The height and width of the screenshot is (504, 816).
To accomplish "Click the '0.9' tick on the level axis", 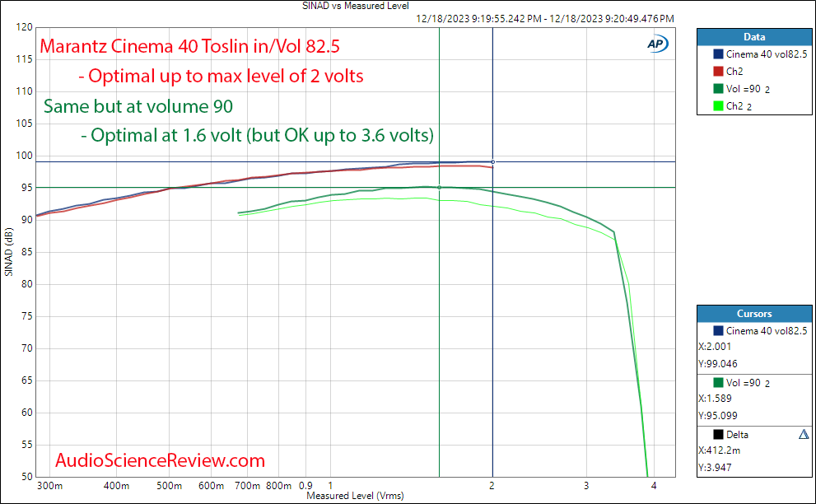I will [305, 486].
